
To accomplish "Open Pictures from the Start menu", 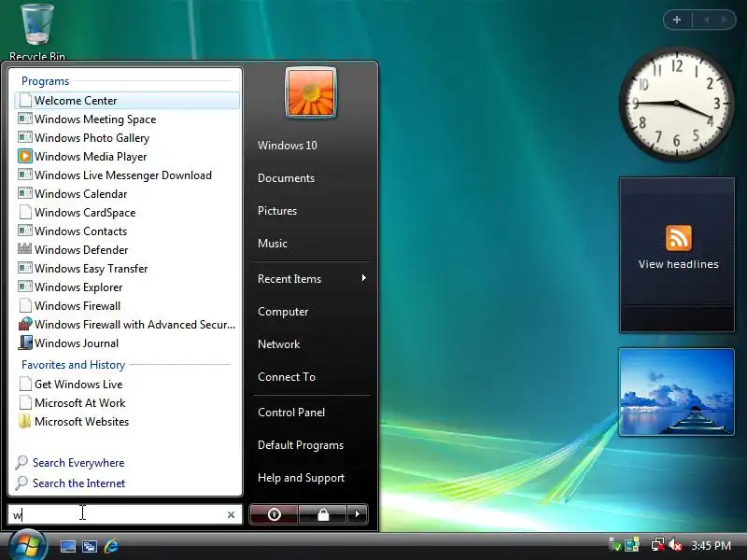I will click(277, 211).
